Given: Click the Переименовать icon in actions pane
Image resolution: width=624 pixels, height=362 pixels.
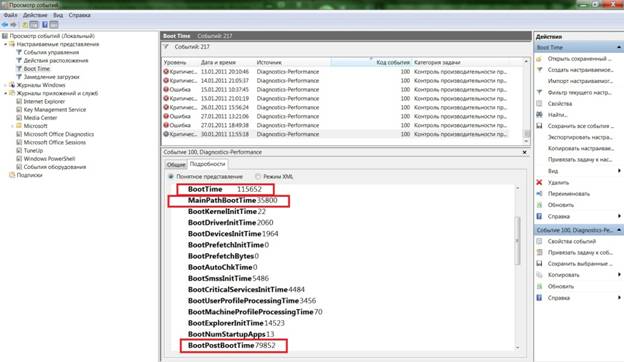Looking at the screenshot, I should tap(539, 194).
